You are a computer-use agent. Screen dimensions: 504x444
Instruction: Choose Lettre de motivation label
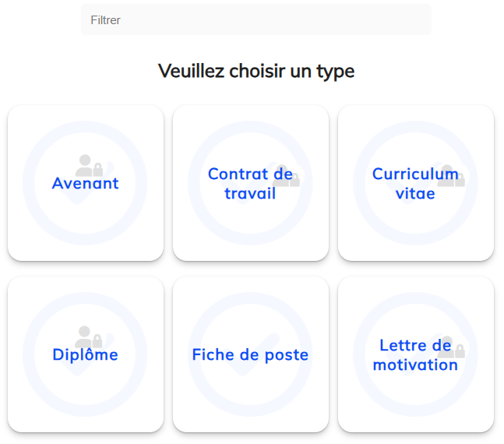coord(415,355)
